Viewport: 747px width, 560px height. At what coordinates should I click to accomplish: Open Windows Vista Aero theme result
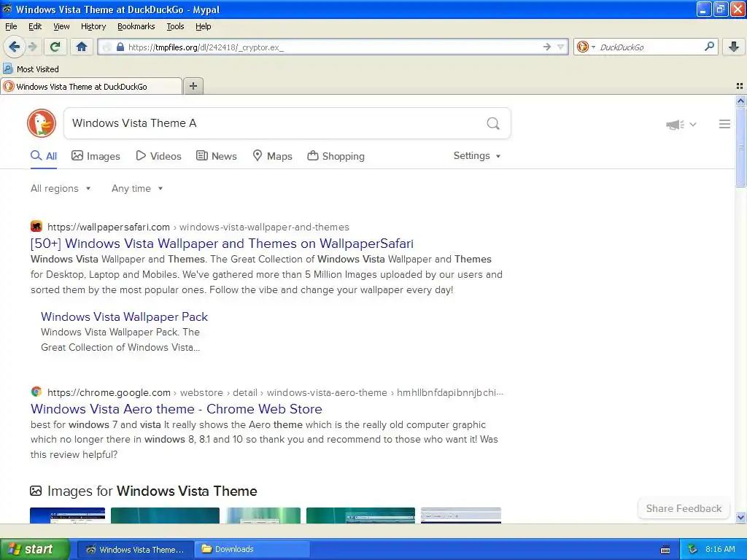(177, 408)
